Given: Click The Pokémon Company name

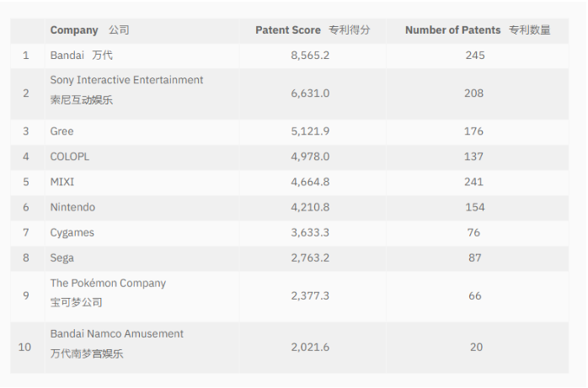Looking at the screenshot, I should click(108, 284).
